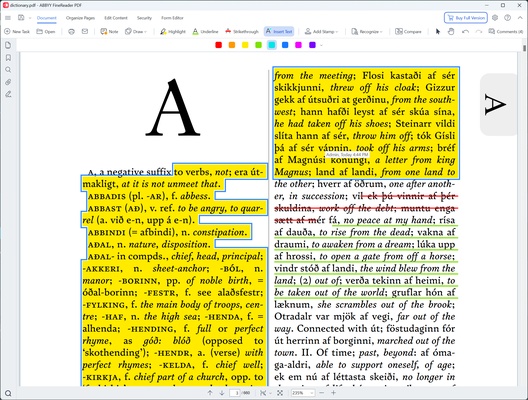Pick the blue color swatch
528x400 pixels.
point(285,45)
